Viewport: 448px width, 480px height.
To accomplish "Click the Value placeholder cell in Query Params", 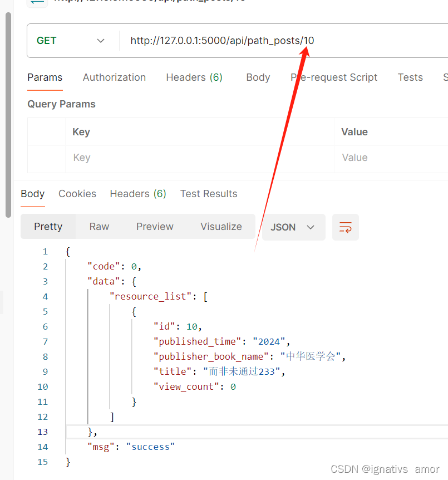I will 391,158.
